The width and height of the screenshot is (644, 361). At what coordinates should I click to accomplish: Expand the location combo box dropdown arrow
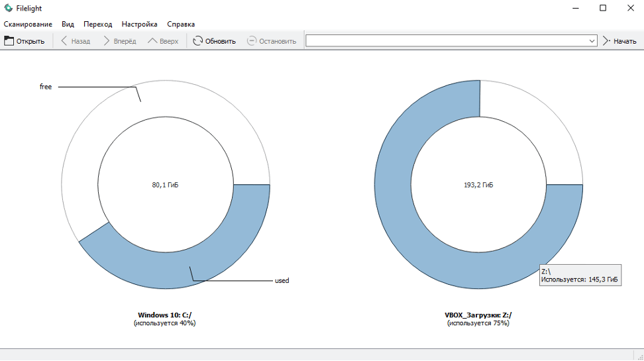pyautogui.click(x=592, y=40)
